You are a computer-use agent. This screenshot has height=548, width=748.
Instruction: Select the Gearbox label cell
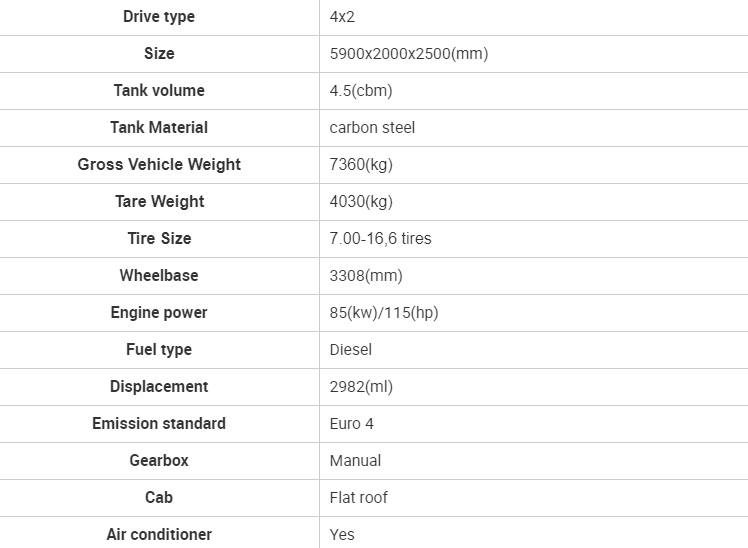pos(159,461)
